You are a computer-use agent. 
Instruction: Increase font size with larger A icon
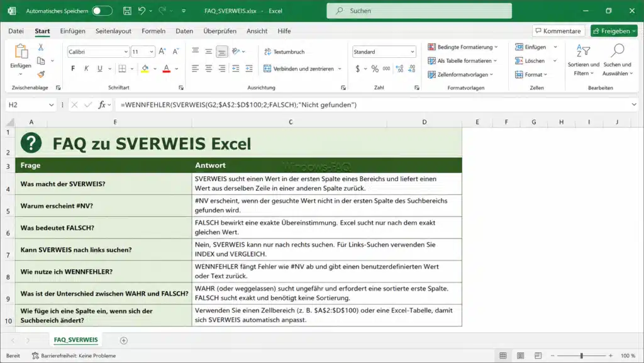pos(162,52)
